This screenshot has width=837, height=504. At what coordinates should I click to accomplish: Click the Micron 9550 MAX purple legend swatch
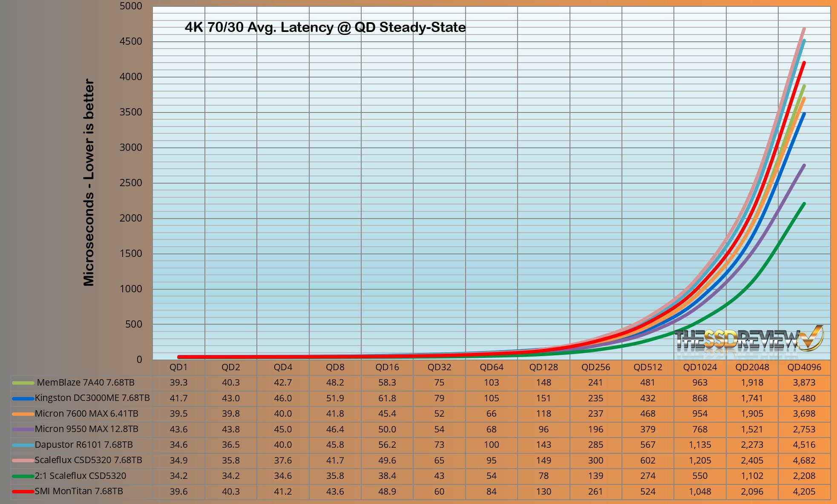[23, 429]
